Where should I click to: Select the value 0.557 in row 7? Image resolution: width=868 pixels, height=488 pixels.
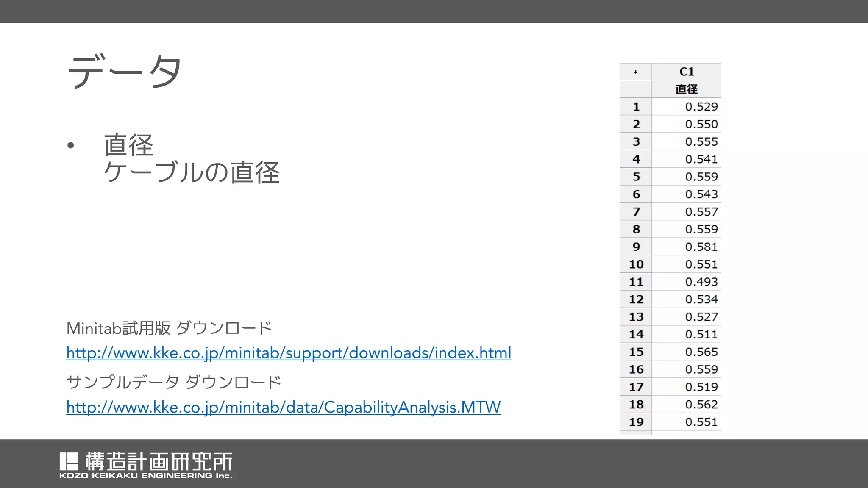(x=686, y=211)
